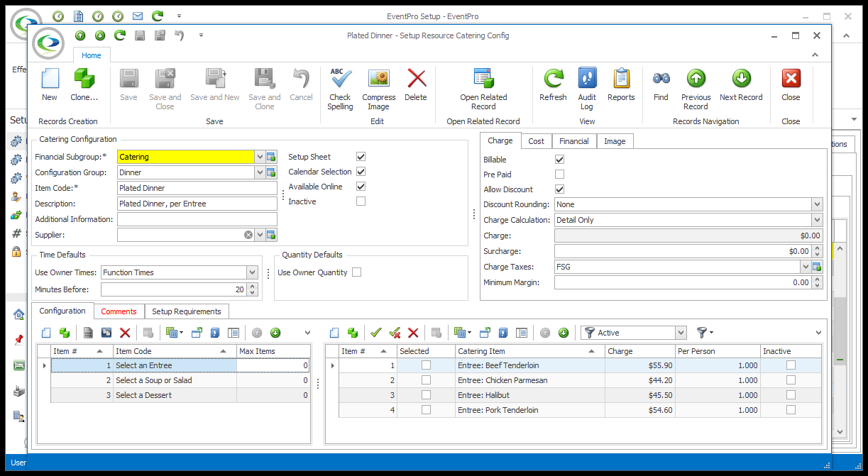Viewport: 868px width, 476px height.
Task: Click the Max Items column header
Action: 273,351
